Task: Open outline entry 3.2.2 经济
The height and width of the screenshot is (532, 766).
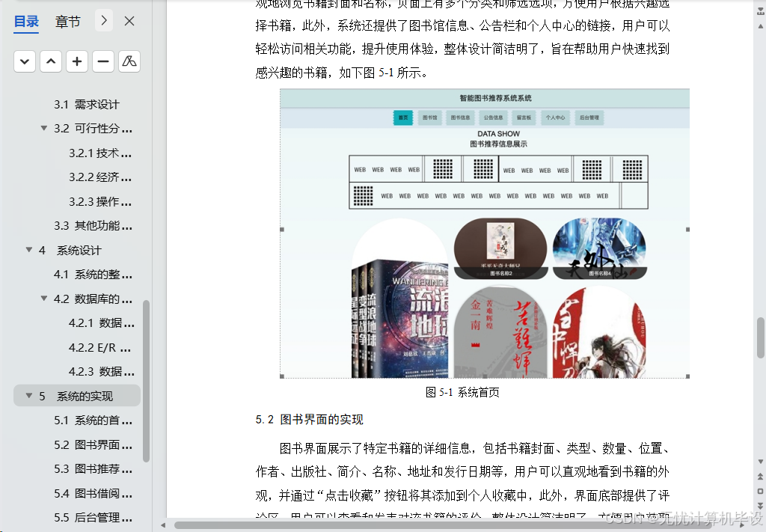Action: (x=100, y=177)
